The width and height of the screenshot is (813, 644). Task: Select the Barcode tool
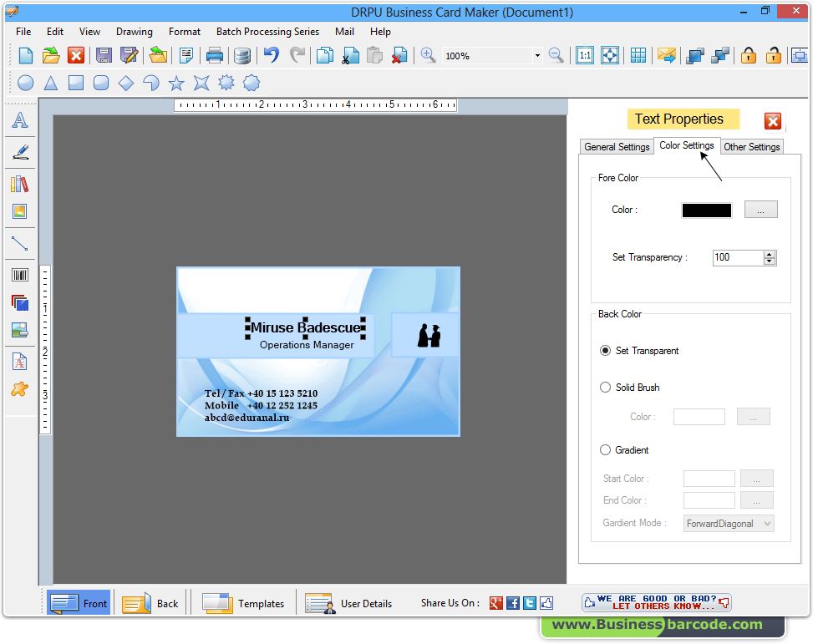pyautogui.click(x=20, y=274)
